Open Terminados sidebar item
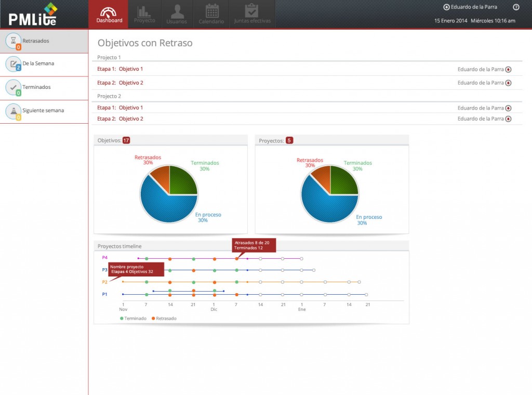The width and height of the screenshot is (532, 395). point(44,88)
